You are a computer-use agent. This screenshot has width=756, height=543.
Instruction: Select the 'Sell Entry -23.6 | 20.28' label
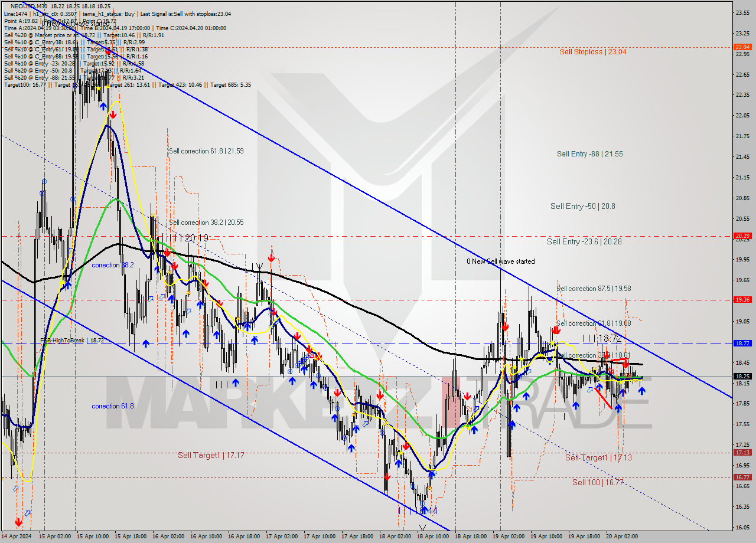pos(584,241)
